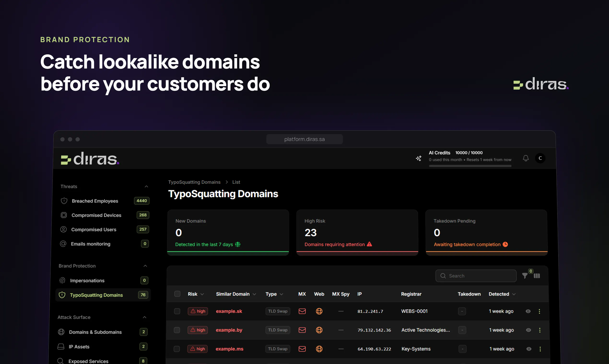Open Compromised Devices in the sidebar
The image size is (609, 364).
point(104,215)
